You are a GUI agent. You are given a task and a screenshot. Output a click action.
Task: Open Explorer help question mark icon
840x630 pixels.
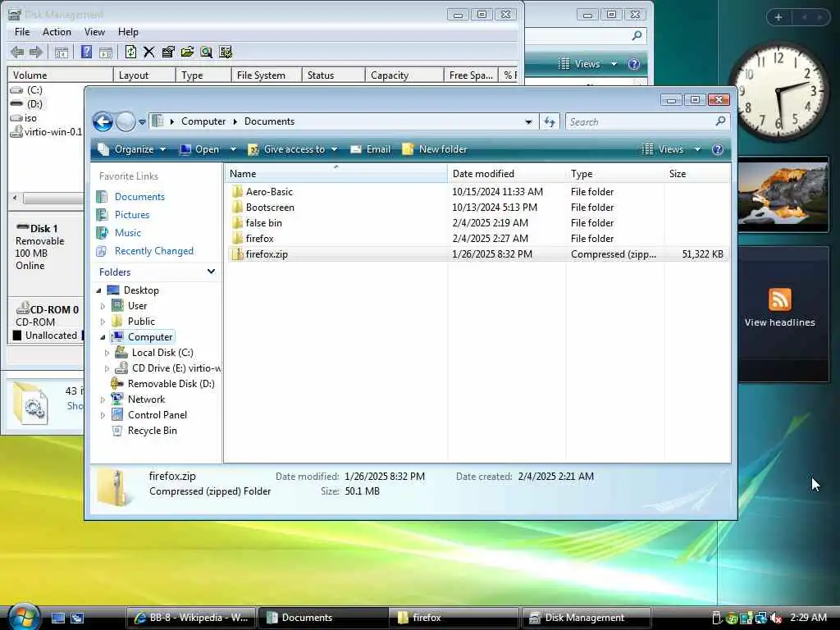point(718,149)
